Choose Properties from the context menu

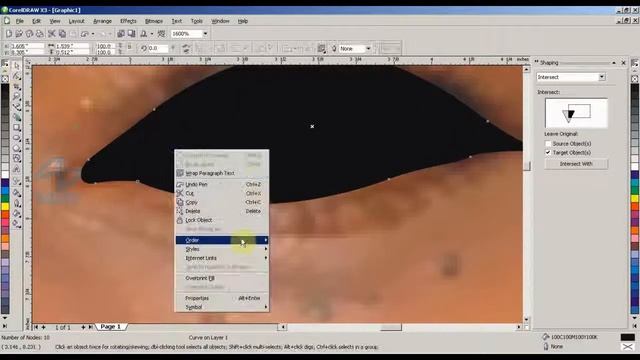tap(222, 298)
